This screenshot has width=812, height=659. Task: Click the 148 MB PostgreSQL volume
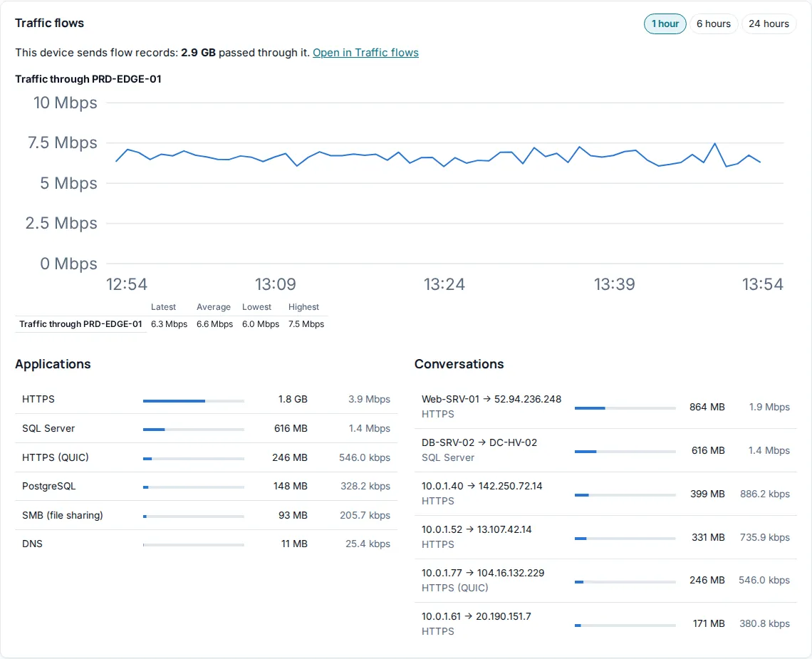(x=291, y=486)
